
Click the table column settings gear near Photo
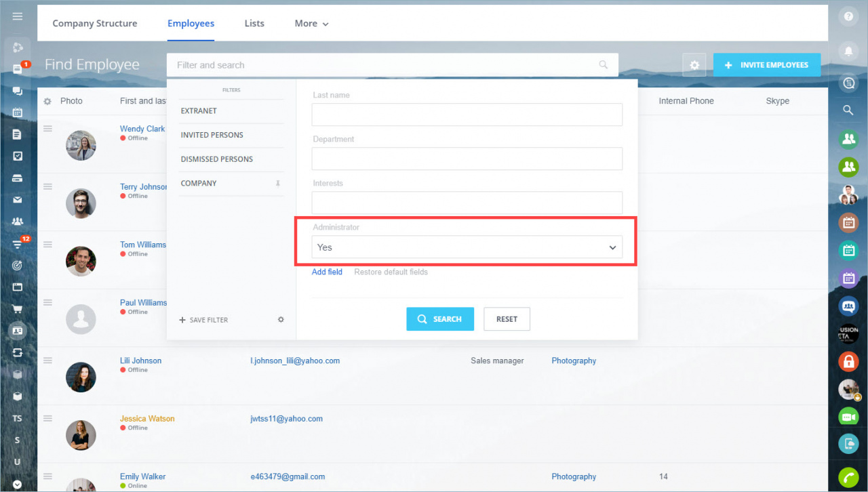[x=47, y=101]
